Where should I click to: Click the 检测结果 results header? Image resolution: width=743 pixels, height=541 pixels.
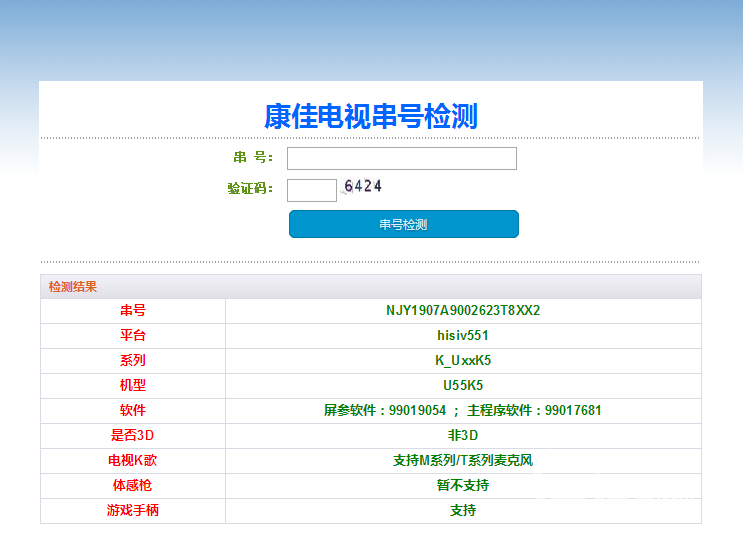pos(72,287)
